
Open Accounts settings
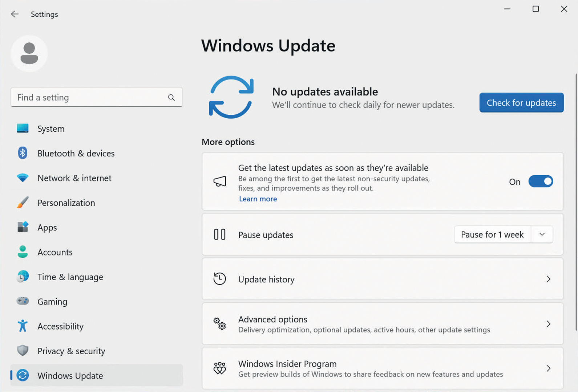97,252
